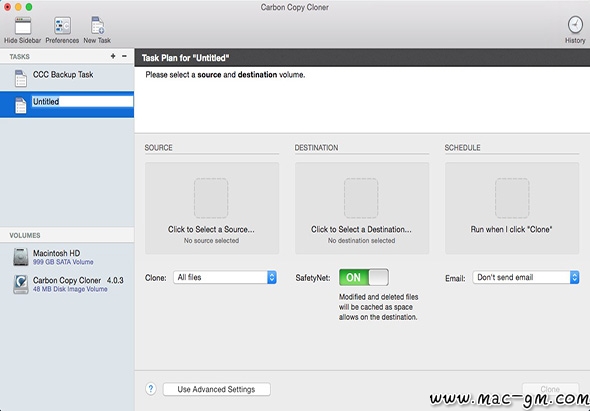Click '48 MB Disk Image Volume' text
The width and height of the screenshot is (590, 411).
point(70,289)
